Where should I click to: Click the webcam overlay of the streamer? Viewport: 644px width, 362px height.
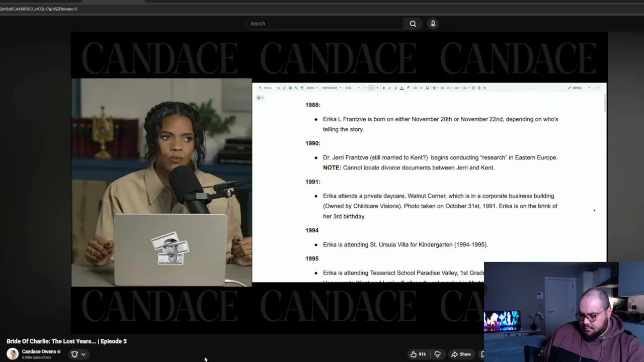pos(564,312)
